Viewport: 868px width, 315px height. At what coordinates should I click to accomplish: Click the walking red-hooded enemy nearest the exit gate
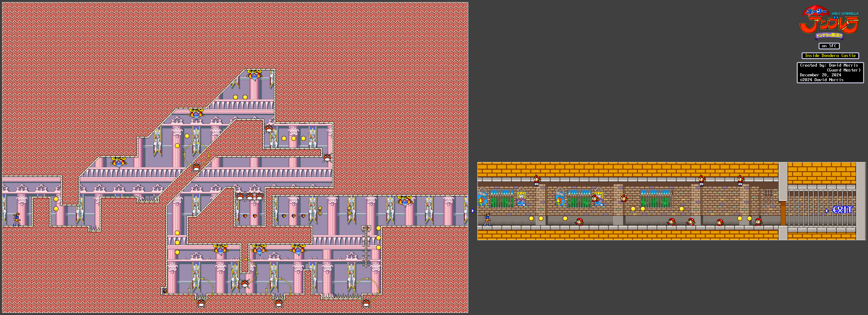point(758,221)
